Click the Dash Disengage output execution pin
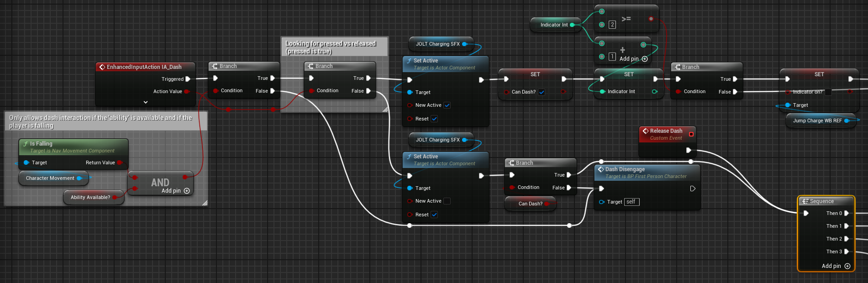The height and width of the screenshot is (283, 868). click(692, 189)
